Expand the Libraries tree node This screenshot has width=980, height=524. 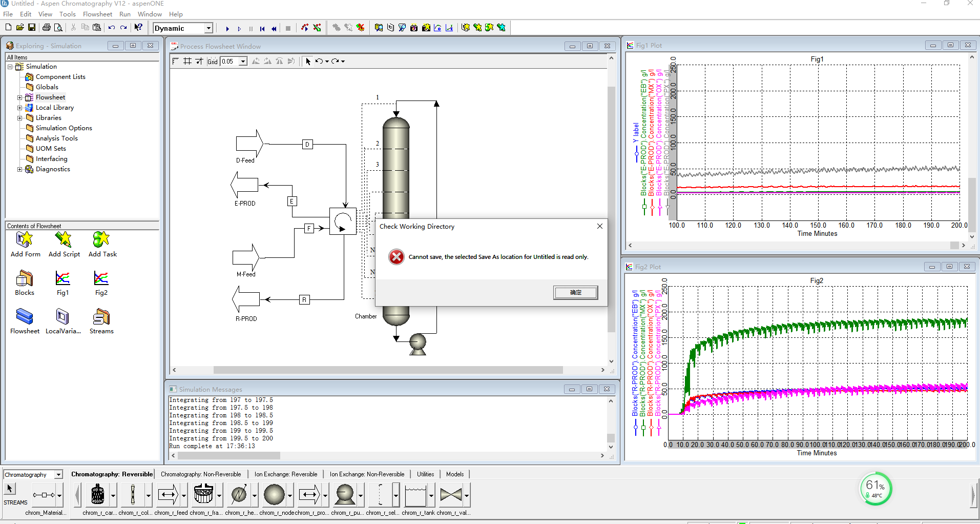click(19, 118)
